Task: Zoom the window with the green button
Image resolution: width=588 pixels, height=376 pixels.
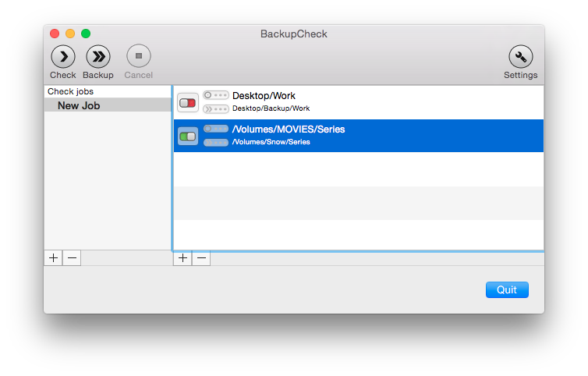Action: click(86, 34)
